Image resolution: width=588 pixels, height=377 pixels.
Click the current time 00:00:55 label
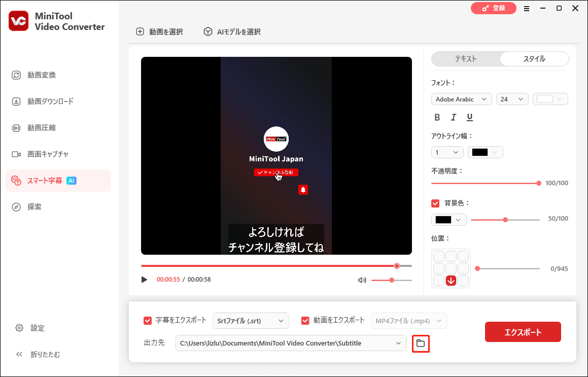pyautogui.click(x=168, y=280)
